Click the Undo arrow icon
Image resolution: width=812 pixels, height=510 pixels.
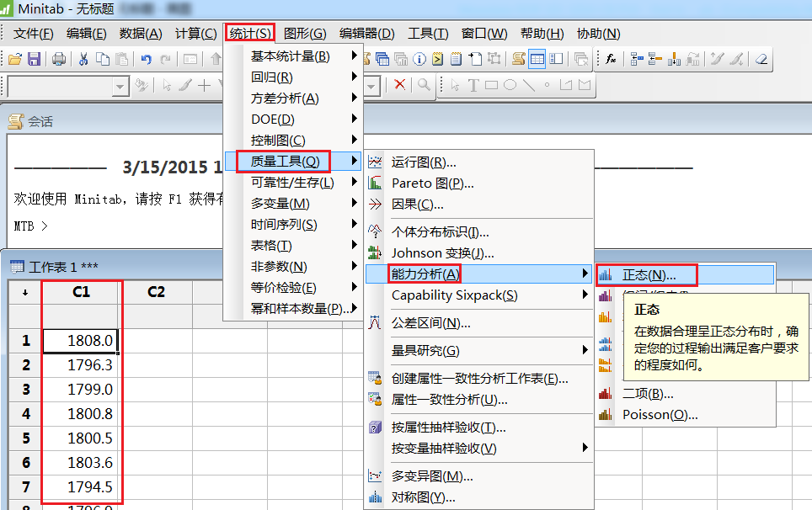tap(147, 59)
